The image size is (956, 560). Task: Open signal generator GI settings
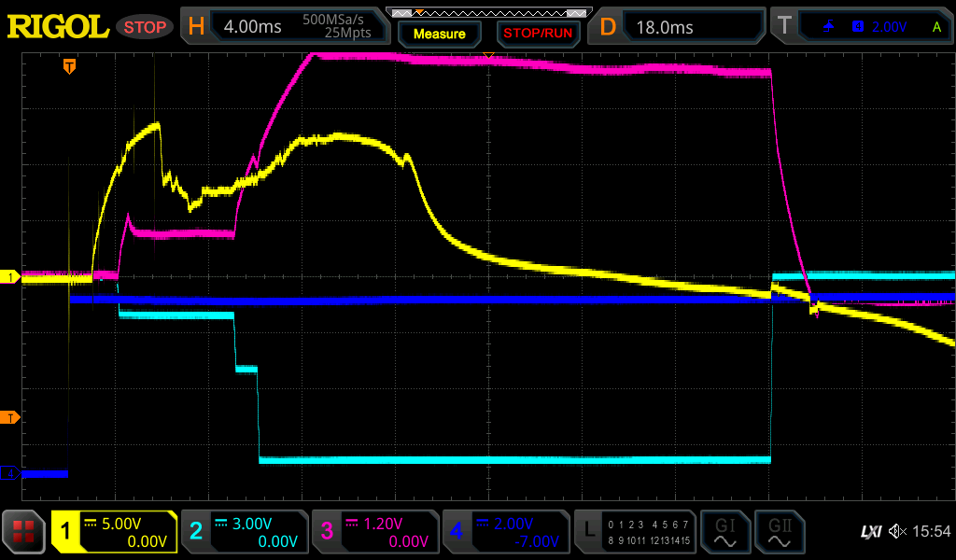pyautogui.click(x=724, y=532)
